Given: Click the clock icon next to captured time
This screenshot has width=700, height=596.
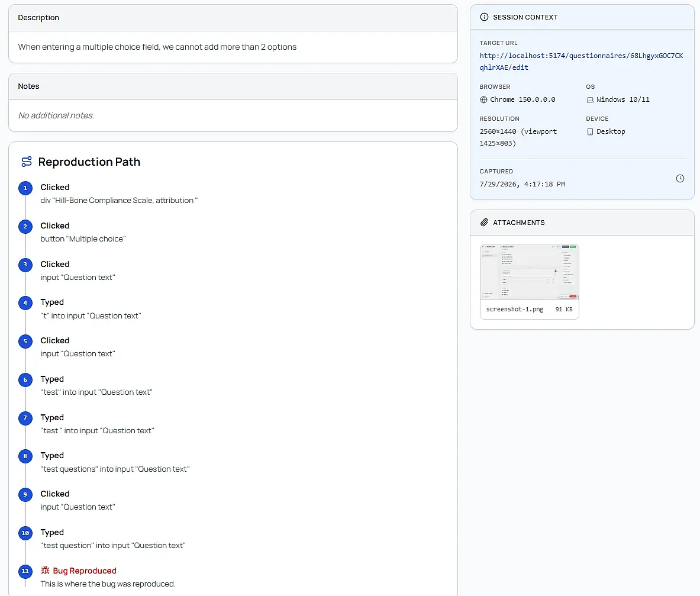Looking at the screenshot, I should point(680,179).
